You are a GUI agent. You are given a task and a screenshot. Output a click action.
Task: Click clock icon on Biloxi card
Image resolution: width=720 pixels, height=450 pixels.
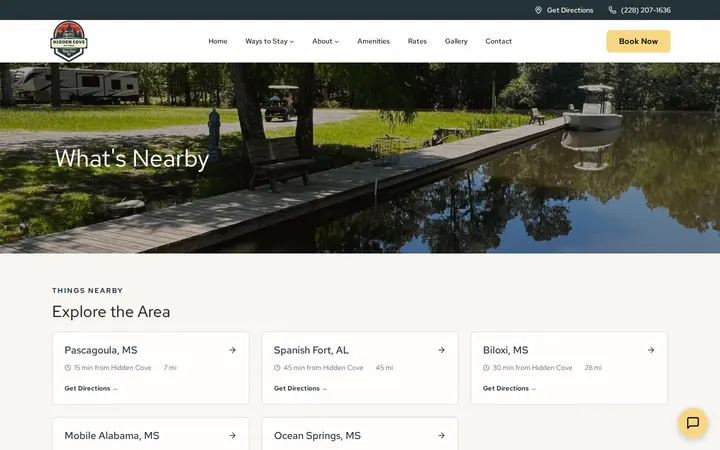tap(486, 368)
